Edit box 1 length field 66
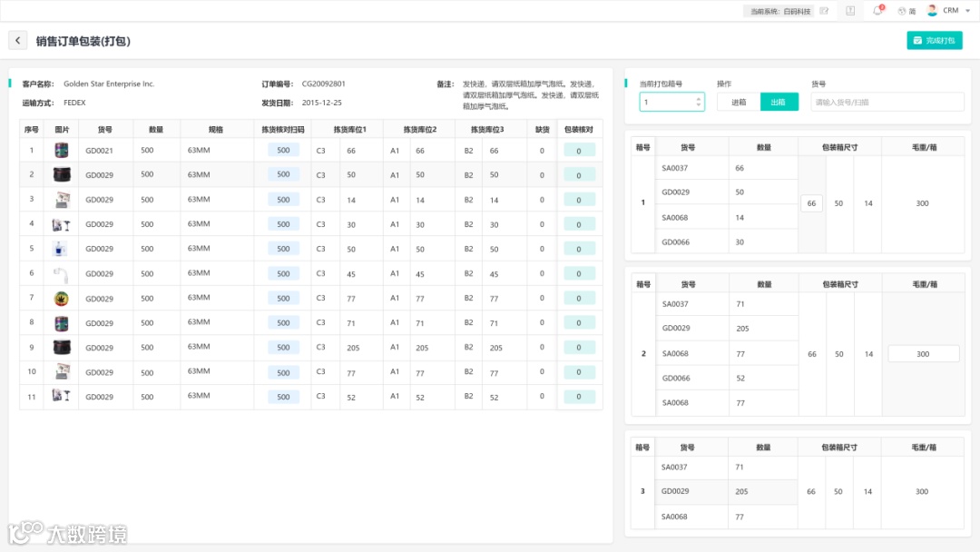This screenshot has height=552, width=980. pos(811,203)
